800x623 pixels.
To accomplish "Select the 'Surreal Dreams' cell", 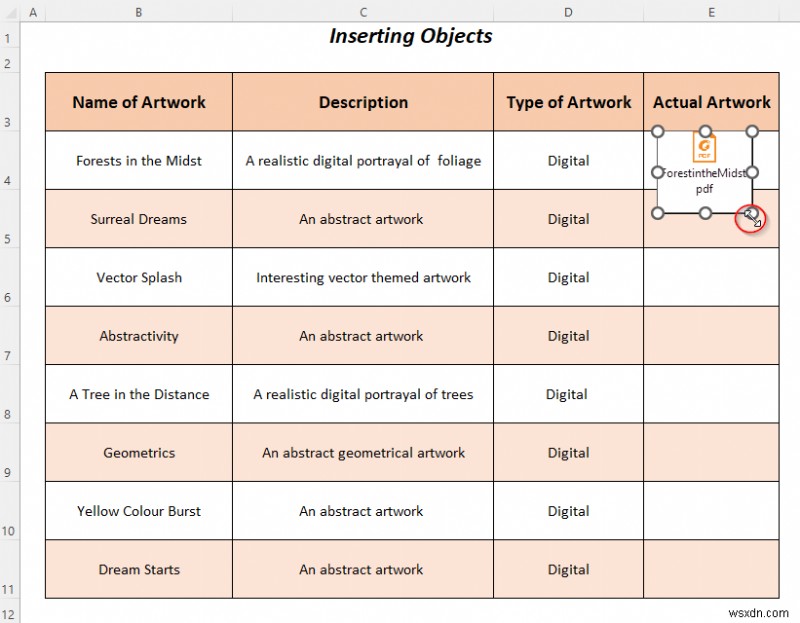I will [139, 219].
